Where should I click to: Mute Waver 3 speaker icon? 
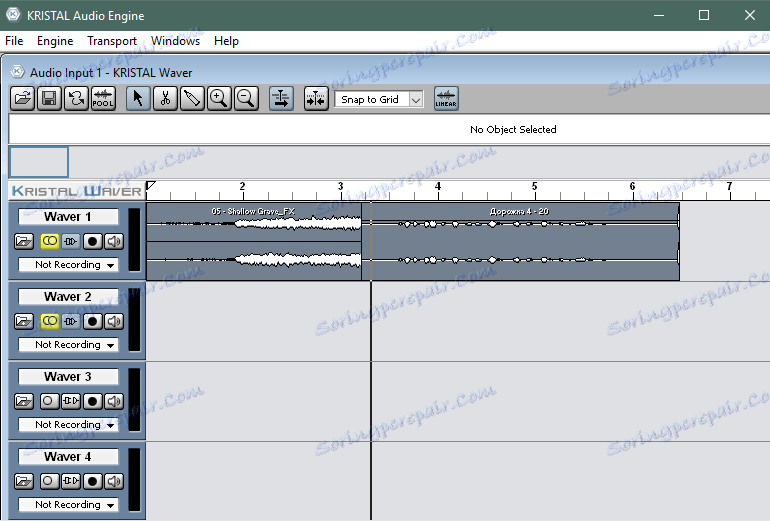pos(114,401)
